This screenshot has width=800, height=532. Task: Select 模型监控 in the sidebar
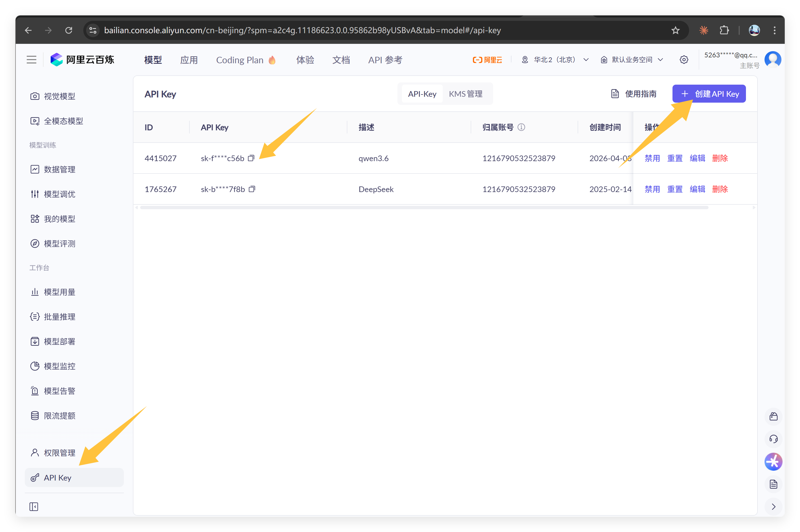click(x=59, y=366)
